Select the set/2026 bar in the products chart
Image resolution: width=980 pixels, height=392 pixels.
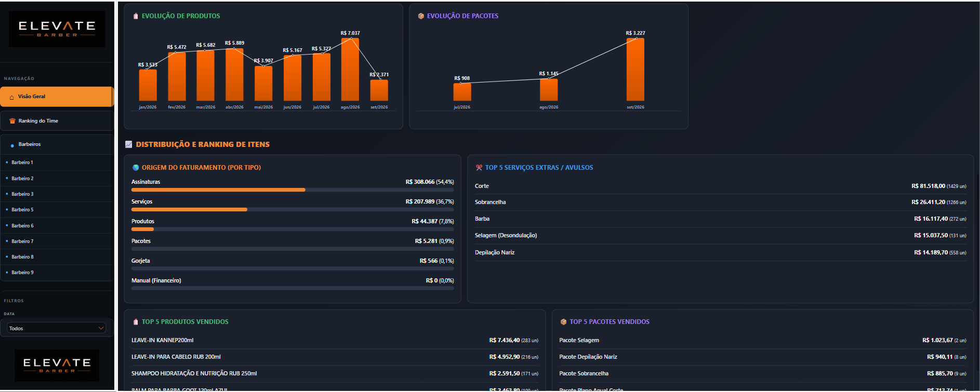379,90
